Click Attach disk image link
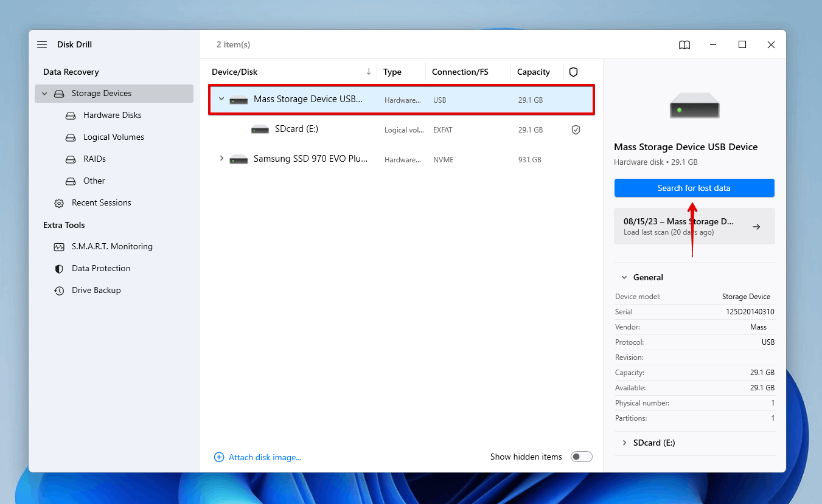The width and height of the screenshot is (822, 504). (265, 457)
